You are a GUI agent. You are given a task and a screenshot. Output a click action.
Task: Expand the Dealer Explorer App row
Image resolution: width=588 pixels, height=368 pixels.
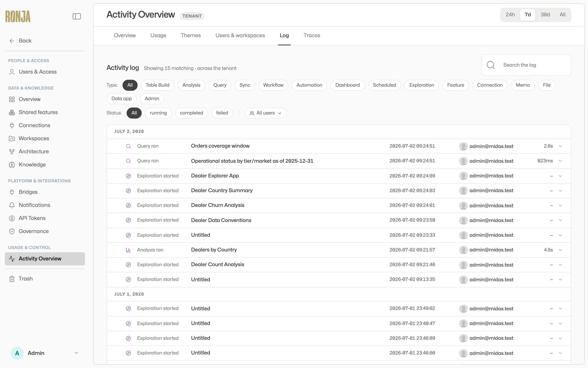[560, 176]
